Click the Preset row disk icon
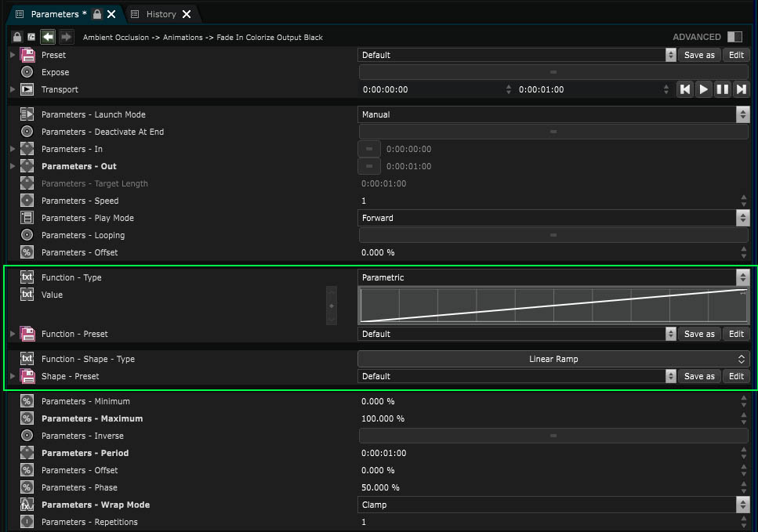 pyautogui.click(x=27, y=55)
